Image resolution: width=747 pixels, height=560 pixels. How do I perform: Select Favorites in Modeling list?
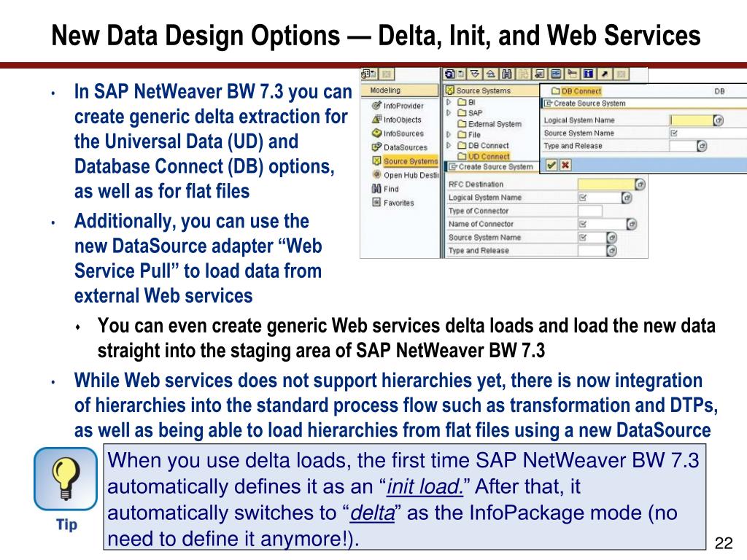(x=399, y=203)
